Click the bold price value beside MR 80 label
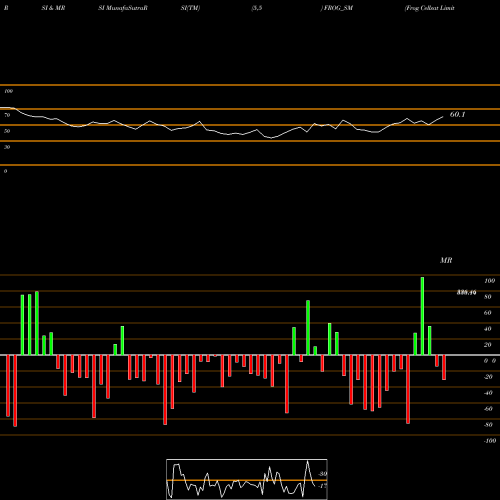This screenshot has width=500, height=500. [466, 293]
